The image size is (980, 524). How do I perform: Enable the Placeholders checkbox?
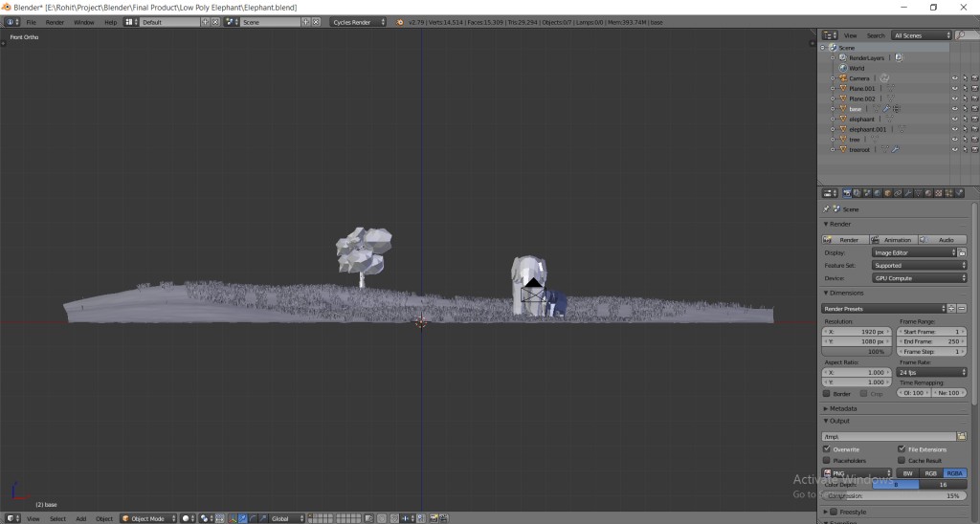[x=827, y=460]
